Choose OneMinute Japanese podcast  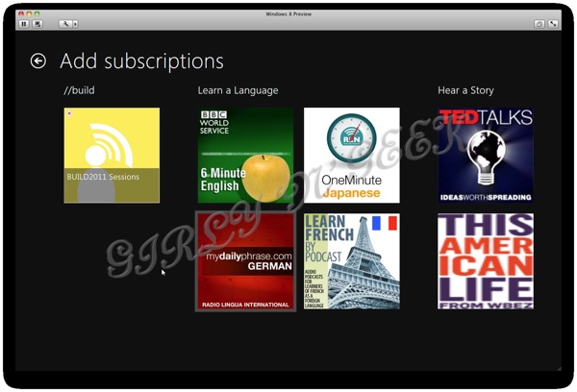pos(352,156)
